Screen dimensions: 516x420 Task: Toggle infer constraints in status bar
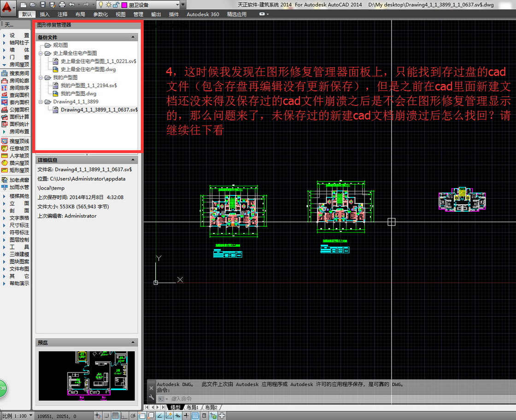(x=98, y=416)
